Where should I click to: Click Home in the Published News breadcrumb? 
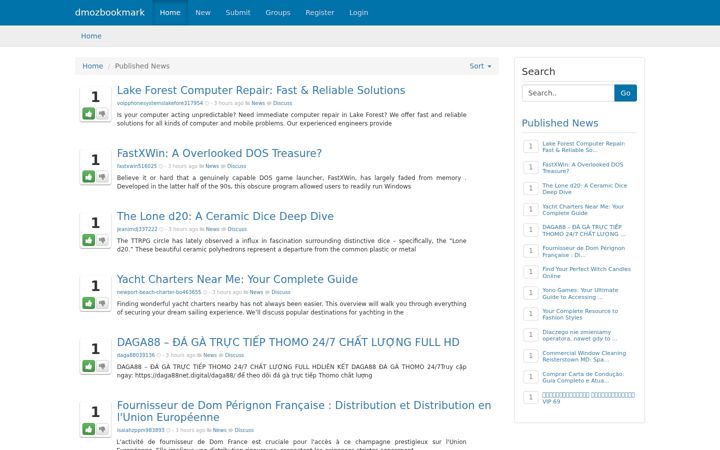92,66
